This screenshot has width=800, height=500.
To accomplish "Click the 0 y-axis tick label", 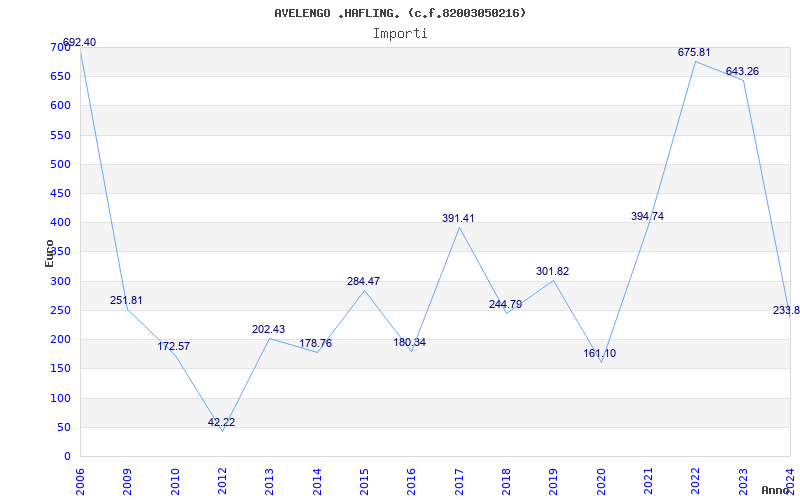I will 67,456.
